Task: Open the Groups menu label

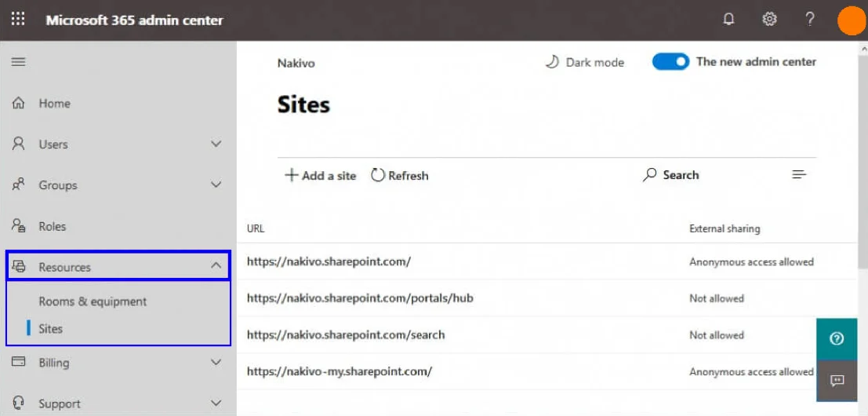Action: coord(57,185)
